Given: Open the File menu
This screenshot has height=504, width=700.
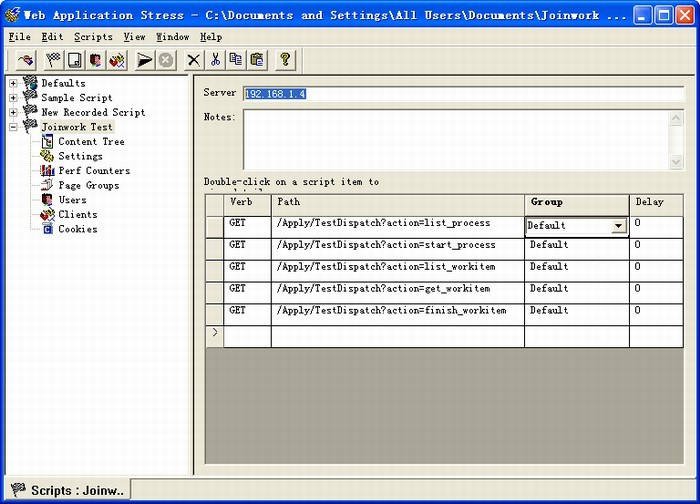Looking at the screenshot, I should tap(20, 37).
